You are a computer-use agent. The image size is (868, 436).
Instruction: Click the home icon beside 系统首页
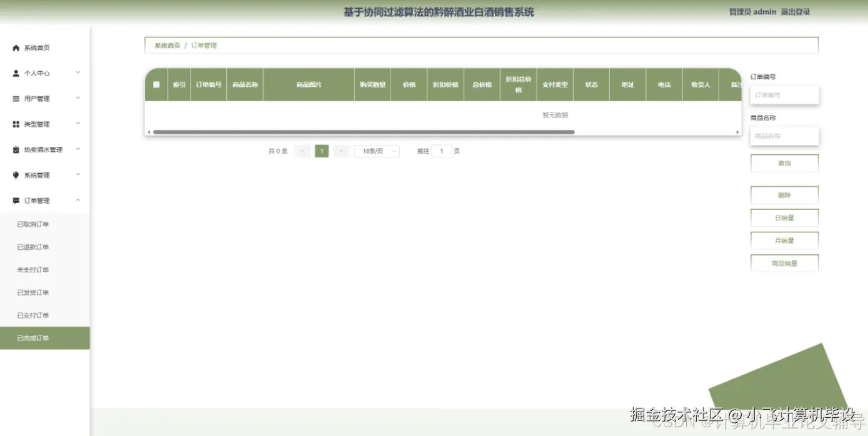(x=16, y=48)
